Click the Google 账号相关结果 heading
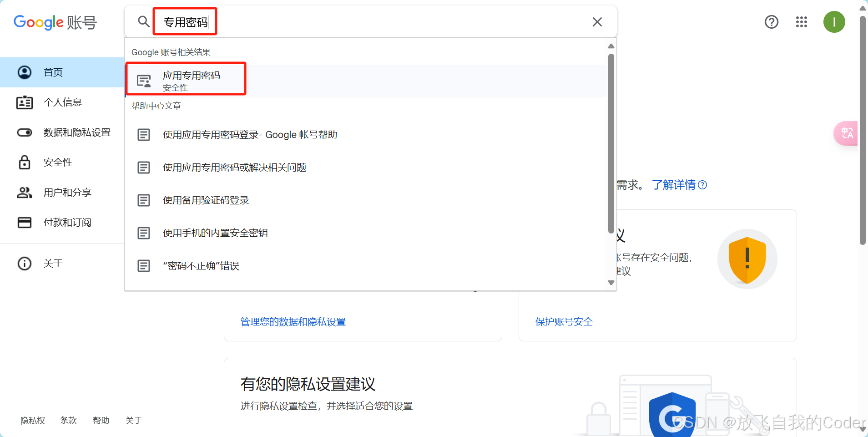The width and height of the screenshot is (868, 437). [x=171, y=52]
